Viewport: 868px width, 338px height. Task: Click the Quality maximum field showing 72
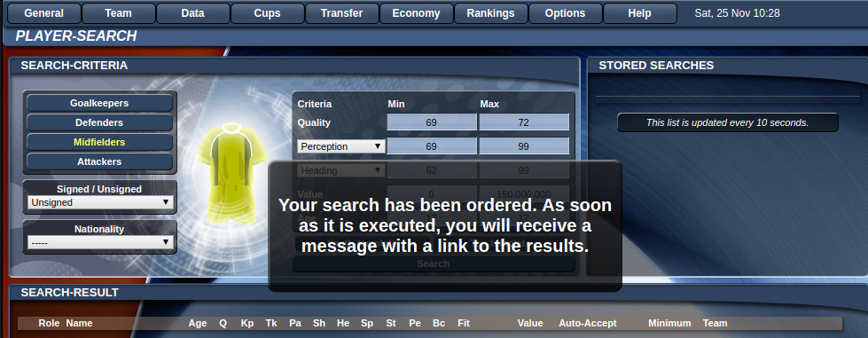[x=524, y=122]
